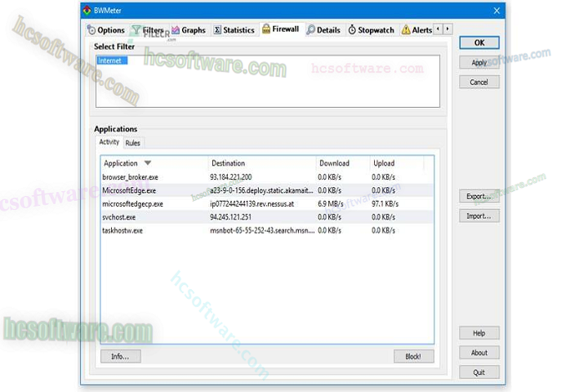Viewport: 588px width, 392px height.
Task: Click the Graphs chart icon
Action: pos(176,29)
